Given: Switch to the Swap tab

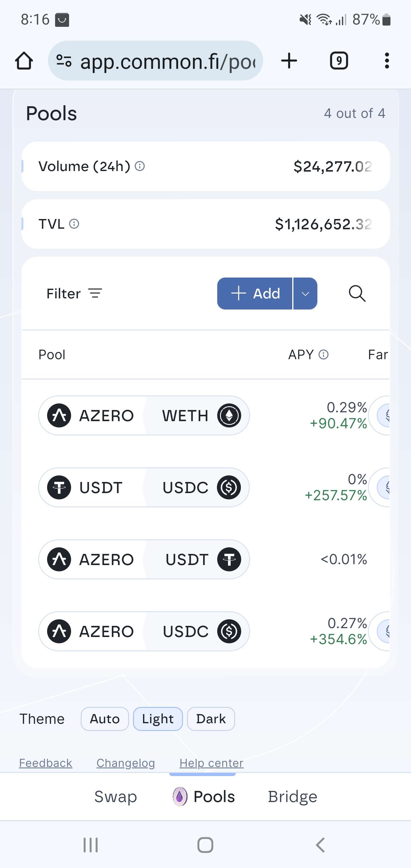Looking at the screenshot, I should [116, 797].
